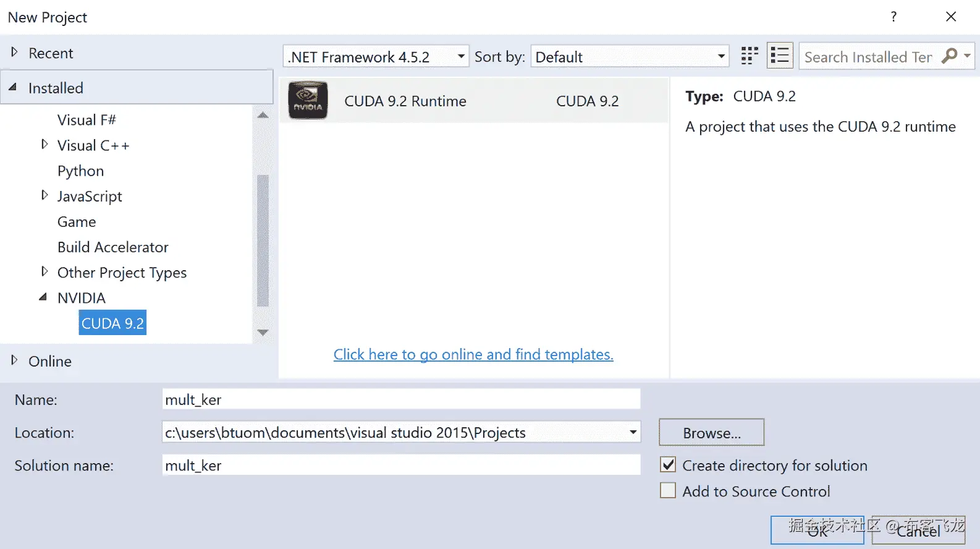
Task: Switch to medium icons list view
Action: [x=780, y=56]
